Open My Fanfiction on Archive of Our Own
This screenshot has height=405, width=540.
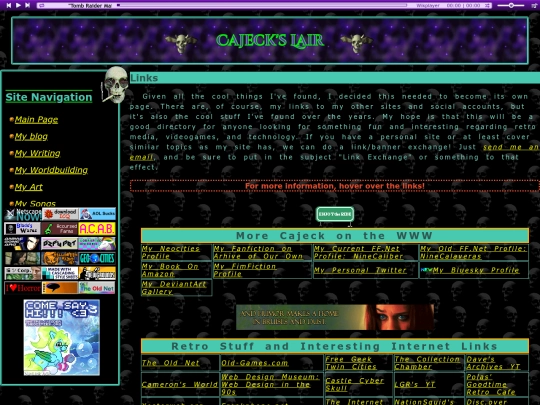258,252
